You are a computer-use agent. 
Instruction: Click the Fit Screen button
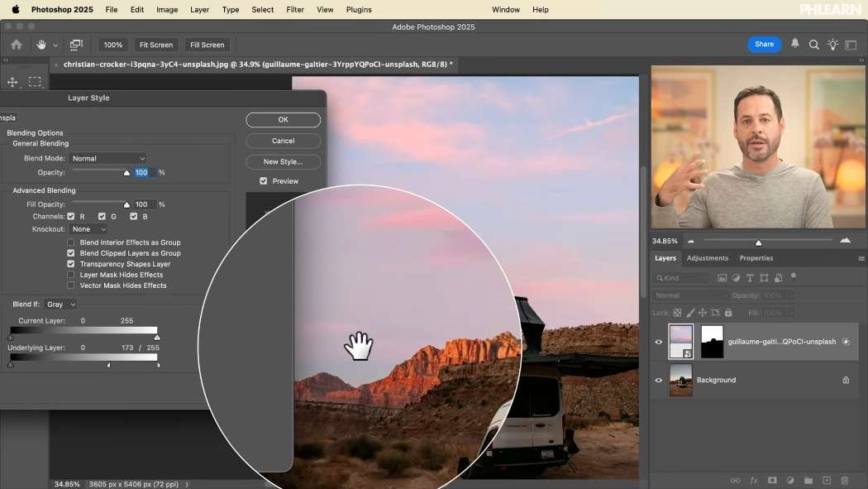pyautogui.click(x=156, y=45)
